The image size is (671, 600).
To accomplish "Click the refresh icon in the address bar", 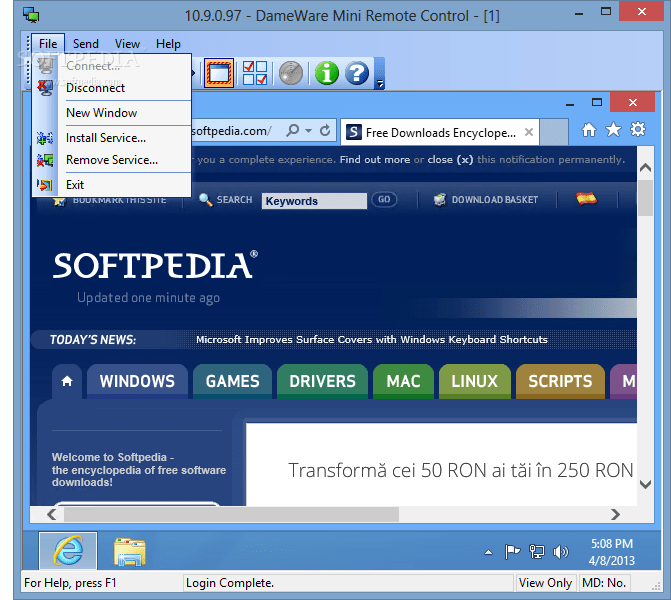I will (x=325, y=130).
